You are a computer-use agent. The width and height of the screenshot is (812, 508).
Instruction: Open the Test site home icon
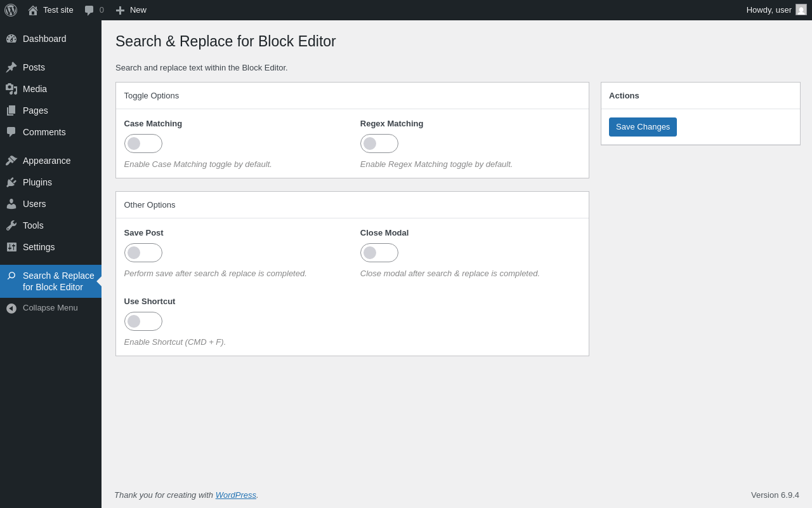pyautogui.click(x=33, y=10)
